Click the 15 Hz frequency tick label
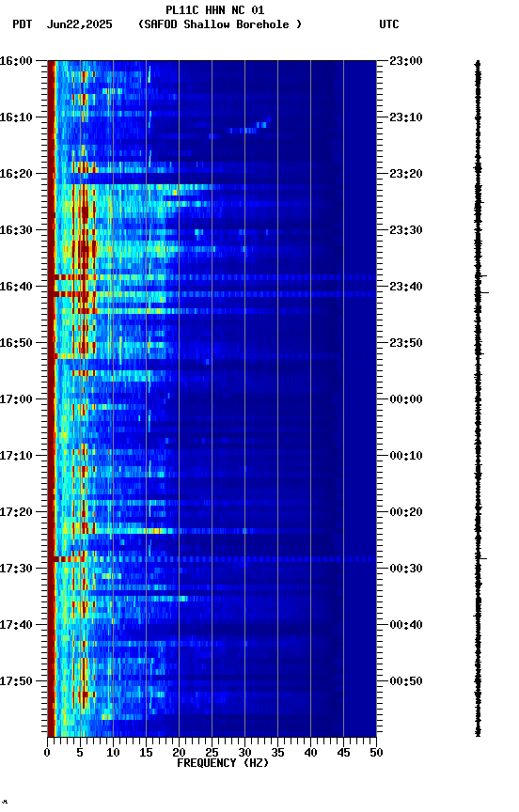 pos(146,753)
